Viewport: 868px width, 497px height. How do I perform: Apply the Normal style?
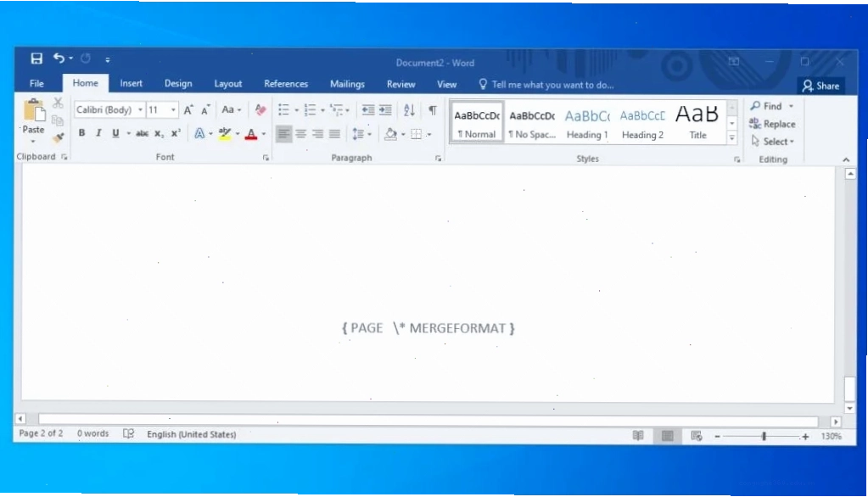[x=477, y=122]
